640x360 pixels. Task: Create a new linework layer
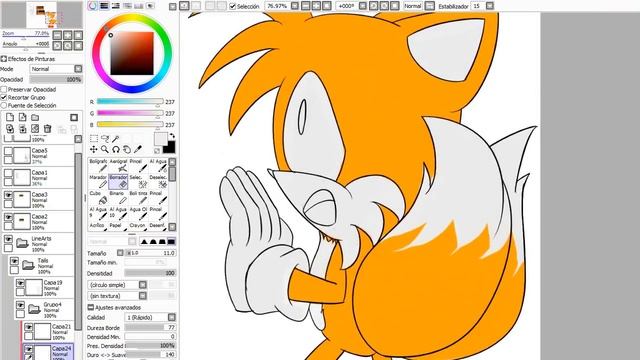[x=22, y=118]
